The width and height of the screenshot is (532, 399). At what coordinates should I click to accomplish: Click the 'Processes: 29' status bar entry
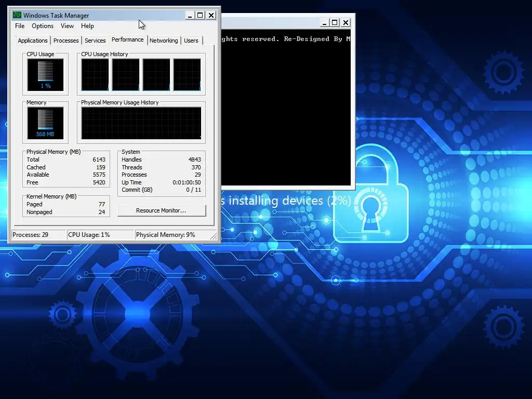pos(38,235)
